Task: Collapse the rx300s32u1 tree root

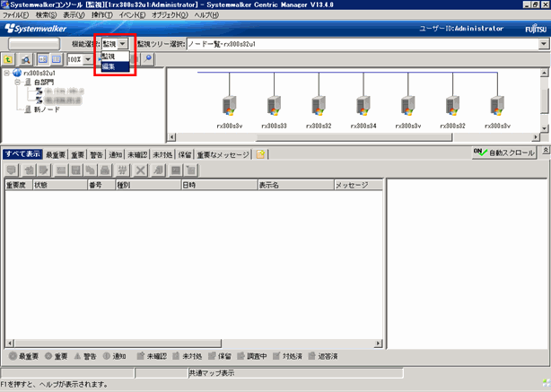Action: tap(6, 73)
